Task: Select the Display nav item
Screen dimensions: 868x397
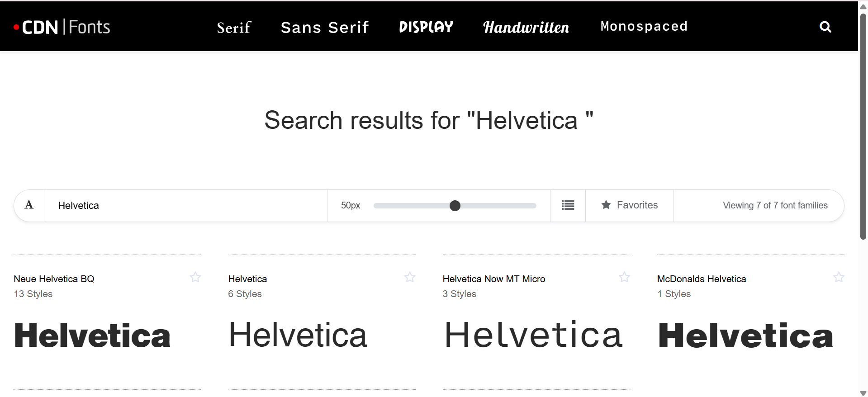Action: pos(426,26)
